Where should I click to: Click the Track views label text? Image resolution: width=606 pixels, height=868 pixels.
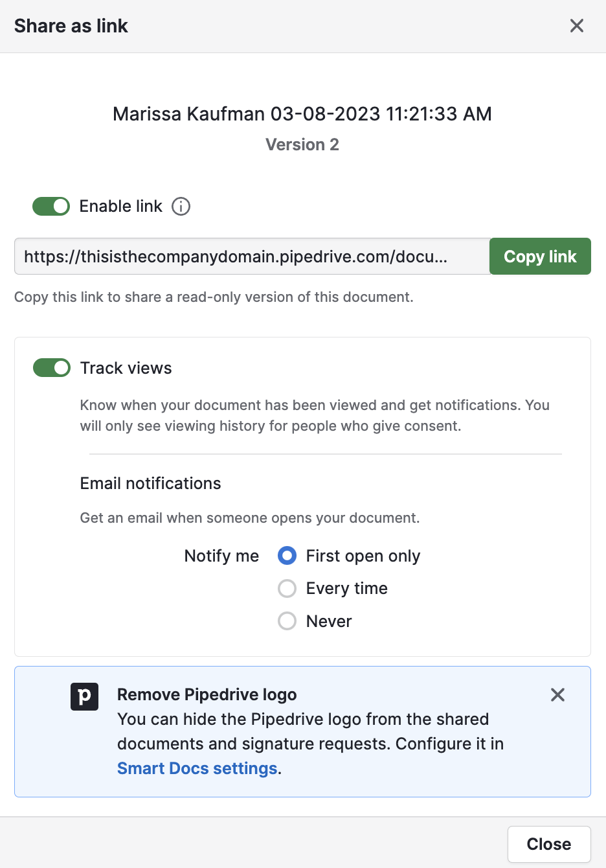click(x=126, y=367)
